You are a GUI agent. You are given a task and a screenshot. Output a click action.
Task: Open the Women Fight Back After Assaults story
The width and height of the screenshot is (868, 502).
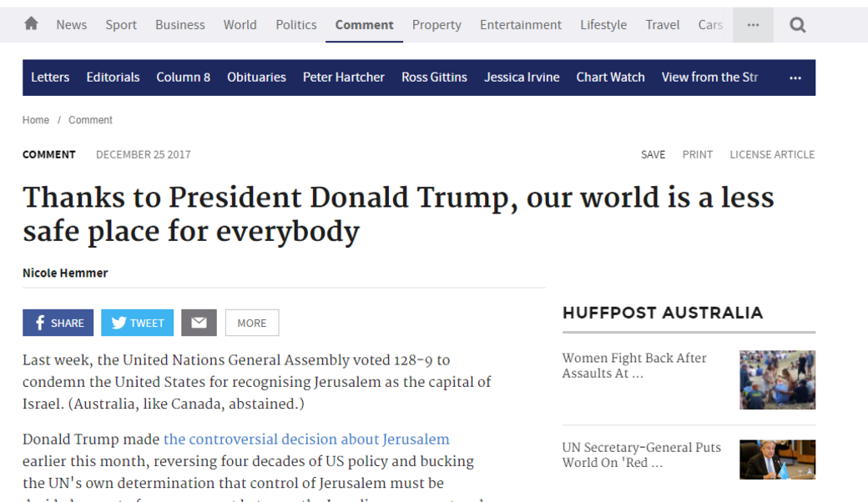pyautogui.click(x=633, y=366)
